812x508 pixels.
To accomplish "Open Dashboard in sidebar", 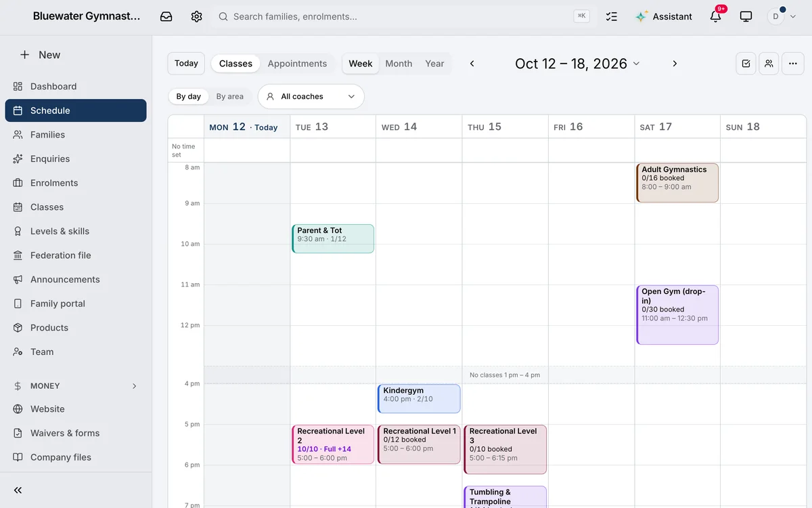I will 76,86.
